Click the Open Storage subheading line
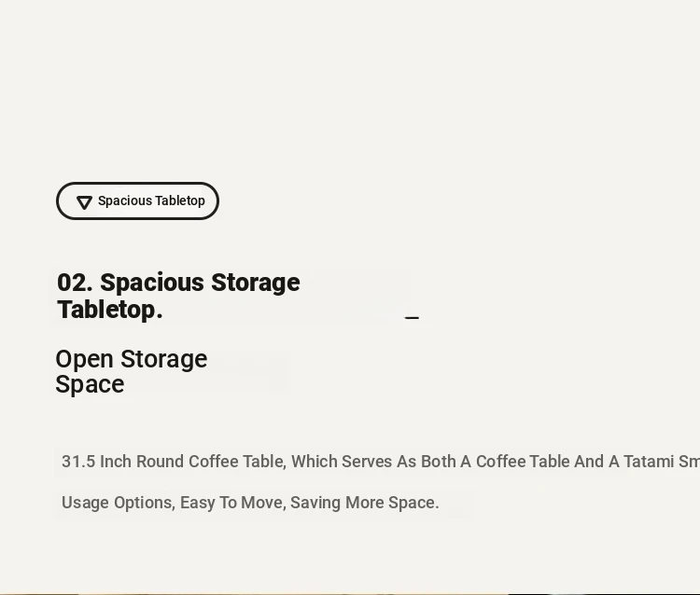Screen dimensions: 700x595 [132, 359]
